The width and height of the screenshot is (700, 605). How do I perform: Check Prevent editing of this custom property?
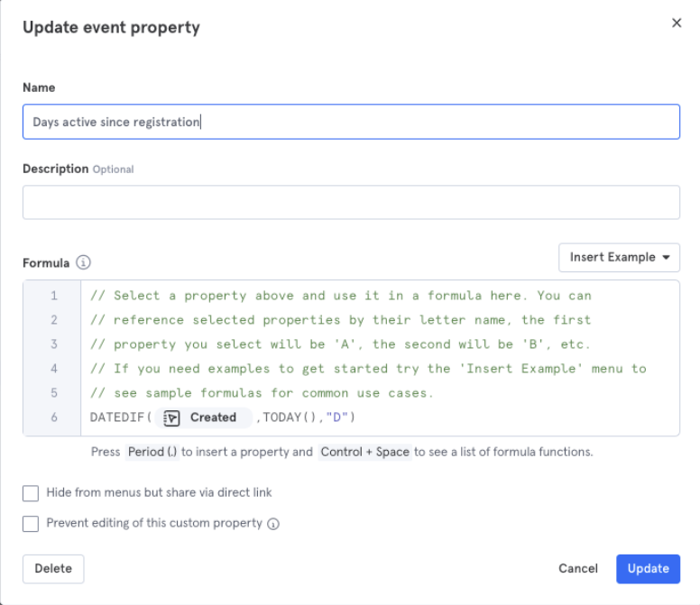coord(31,523)
